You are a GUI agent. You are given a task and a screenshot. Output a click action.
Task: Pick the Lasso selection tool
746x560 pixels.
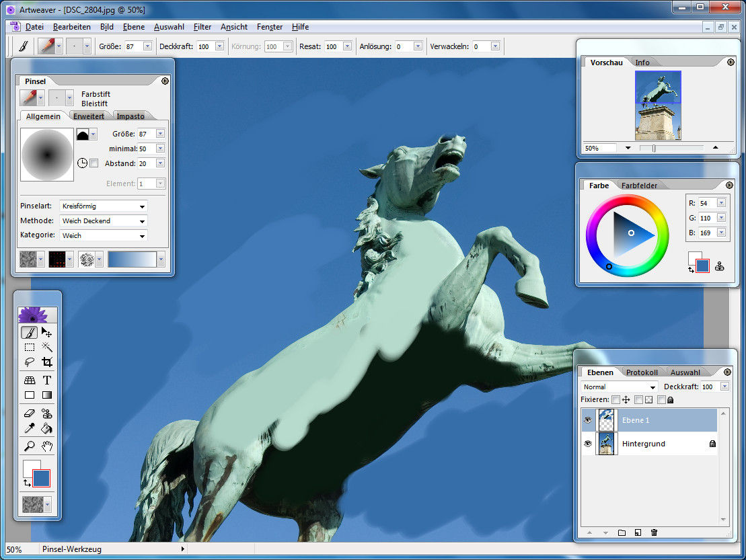pyautogui.click(x=30, y=362)
